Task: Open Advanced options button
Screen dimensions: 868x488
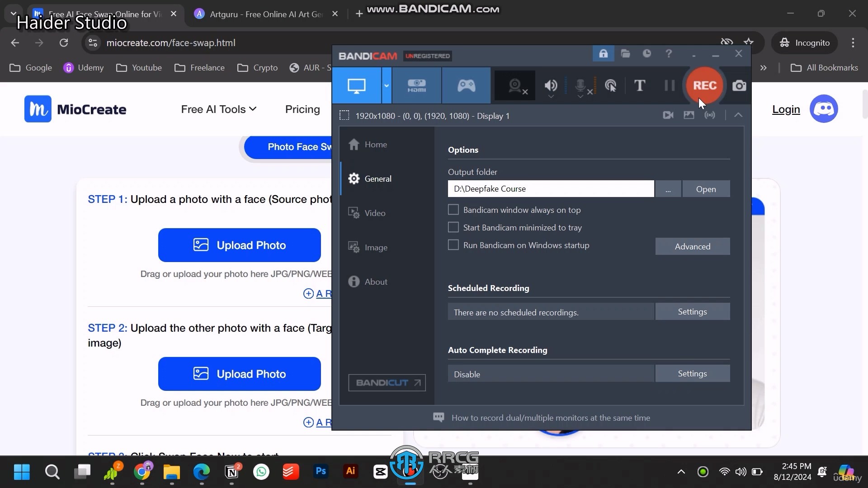Action: [693, 246]
